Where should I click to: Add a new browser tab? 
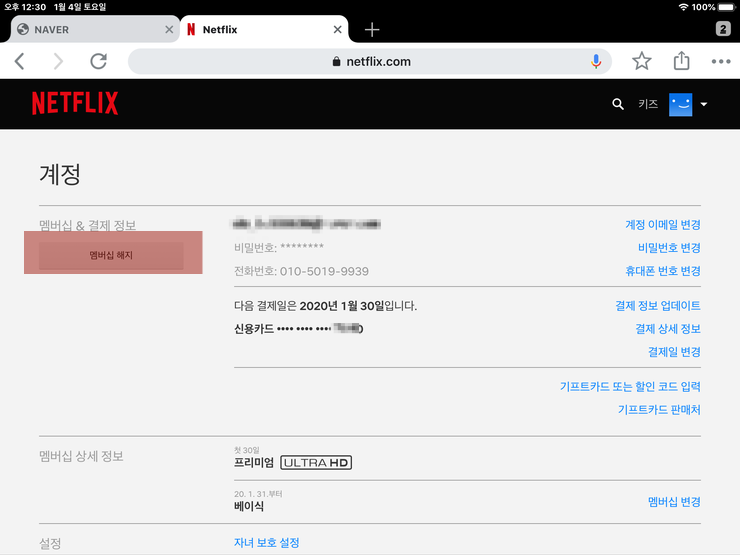[x=372, y=29]
